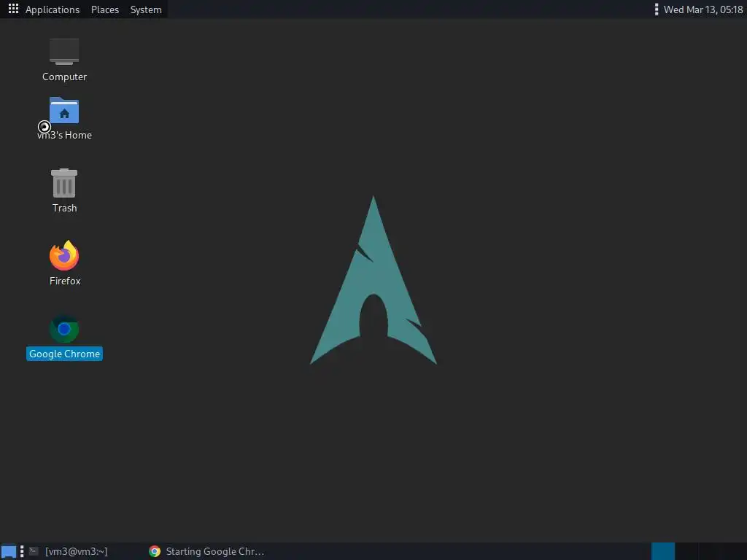Click the Firefox icon label text

point(65,281)
